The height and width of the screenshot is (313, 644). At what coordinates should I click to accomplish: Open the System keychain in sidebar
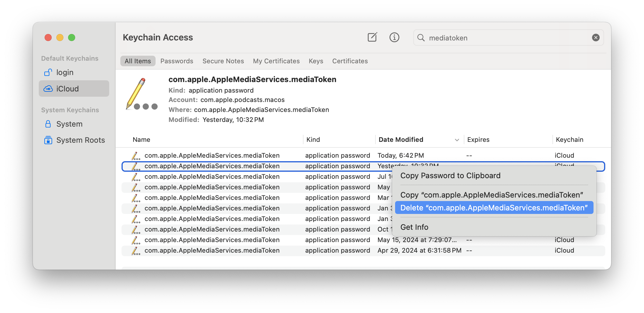(74, 124)
